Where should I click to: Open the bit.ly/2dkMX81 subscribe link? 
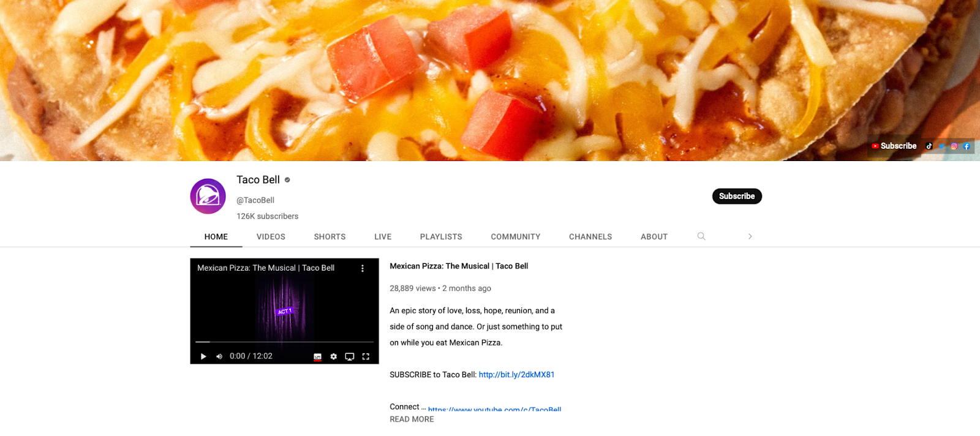pos(516,375)
